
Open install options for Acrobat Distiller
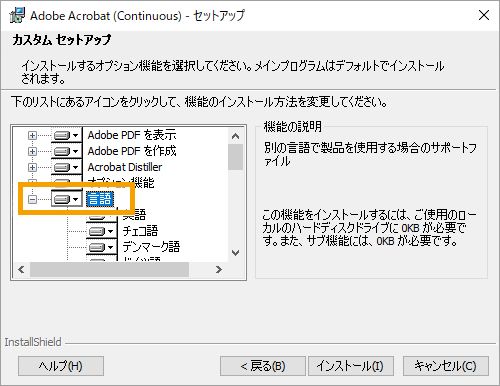66,167
